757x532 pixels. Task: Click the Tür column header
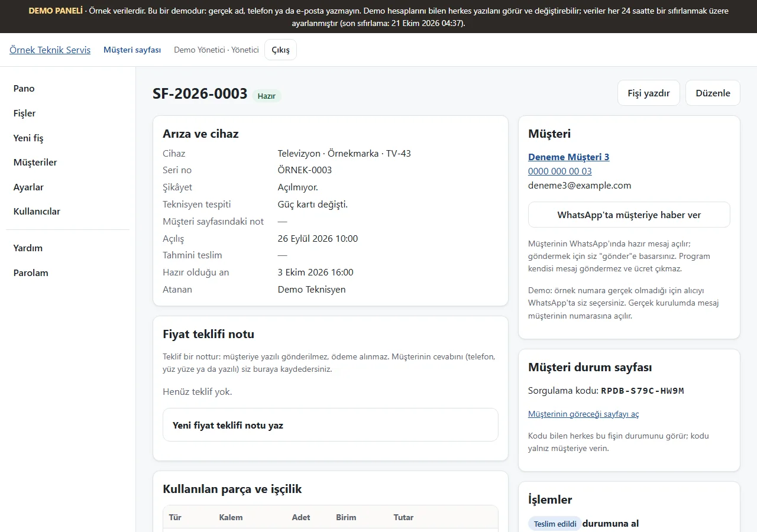[x=175, y=517]
